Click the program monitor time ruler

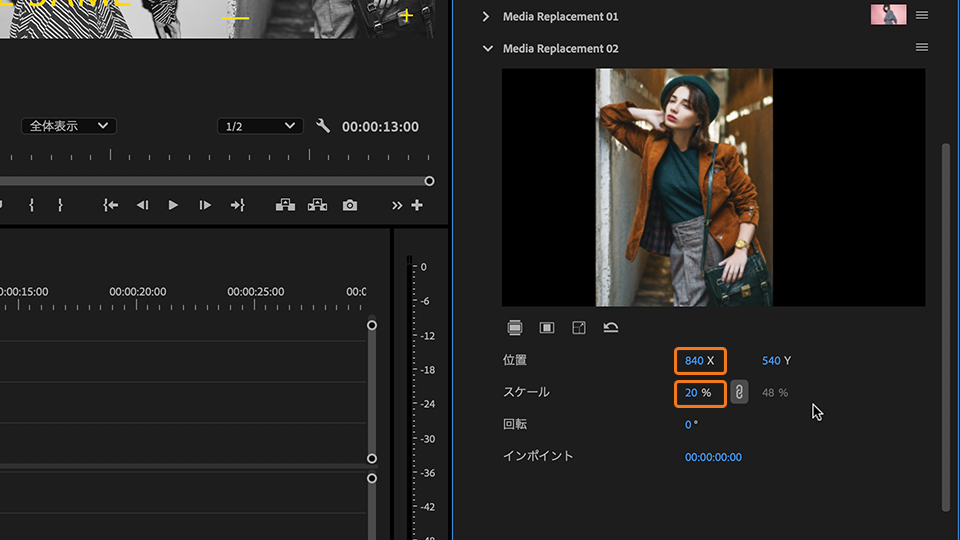point(217,155)
